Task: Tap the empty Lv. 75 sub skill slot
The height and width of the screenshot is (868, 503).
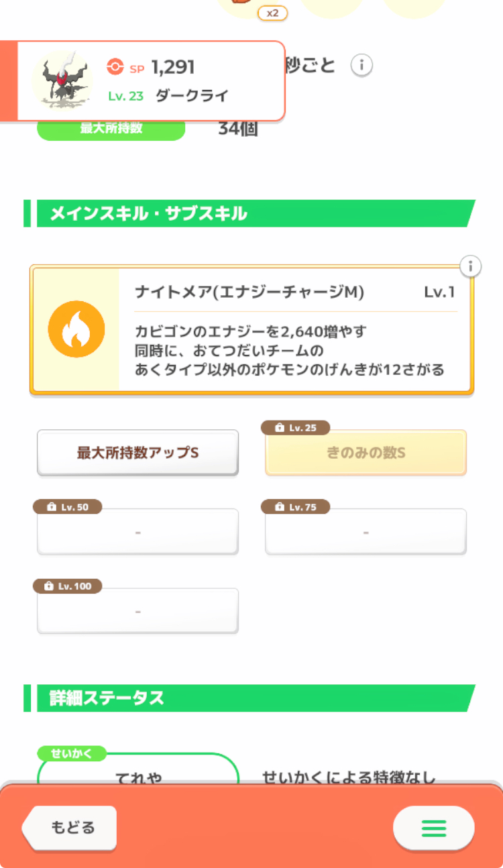Action: click(366, 532)
